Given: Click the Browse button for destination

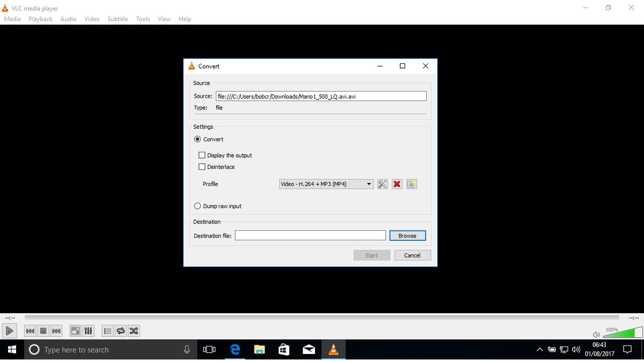Looking at the screenshot, I should [407, 235].
